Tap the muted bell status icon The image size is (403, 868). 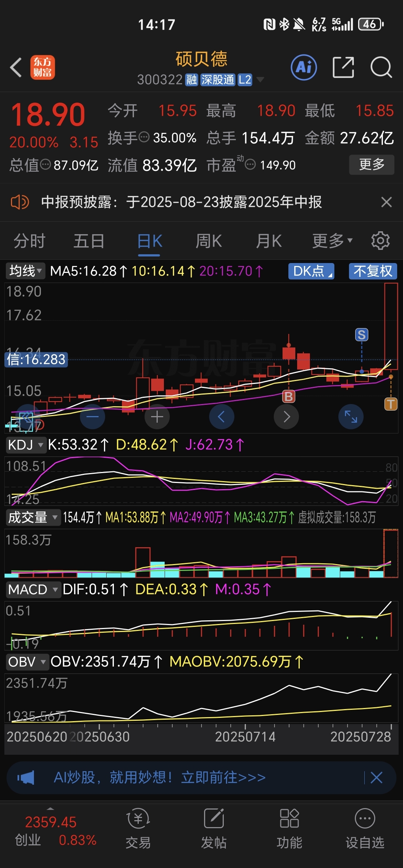point(299,24)
